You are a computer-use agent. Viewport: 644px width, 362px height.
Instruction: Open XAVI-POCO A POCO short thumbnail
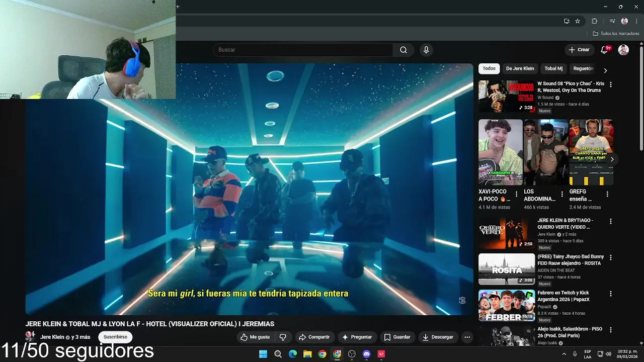click(x=500, y=152)
